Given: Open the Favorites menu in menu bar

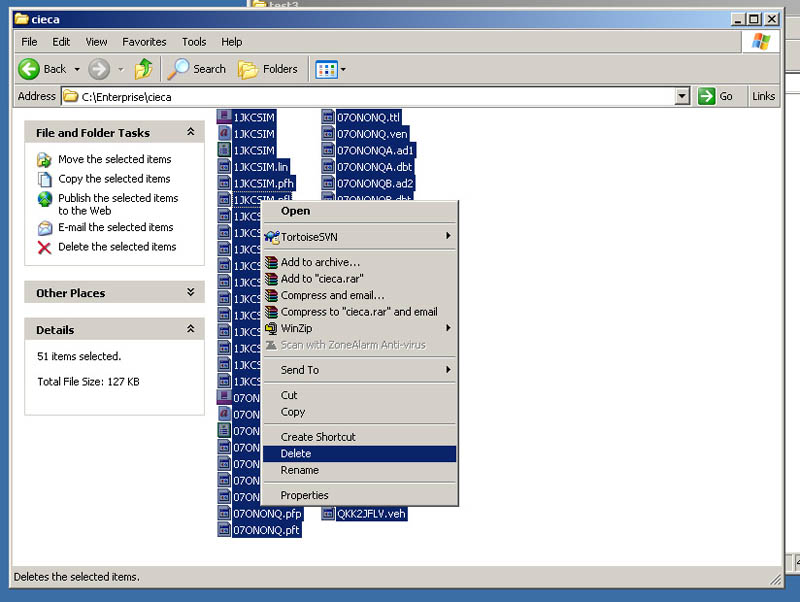Looking at the screenshot, I should click(x=144, y=42).
